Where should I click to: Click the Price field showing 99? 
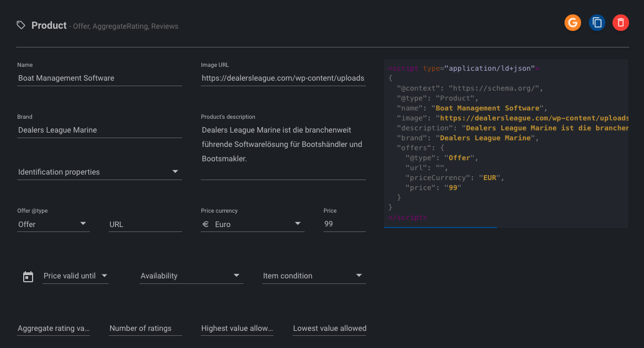pos(344,224)
